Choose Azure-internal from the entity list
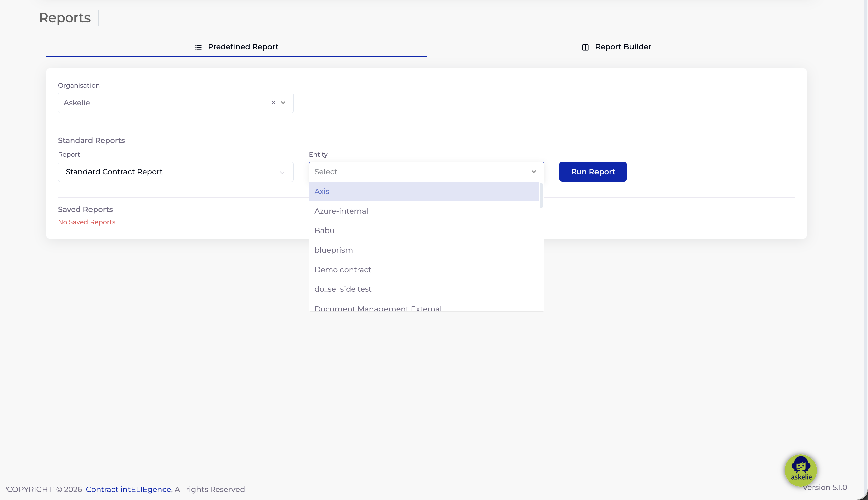 tap(424, 211)
